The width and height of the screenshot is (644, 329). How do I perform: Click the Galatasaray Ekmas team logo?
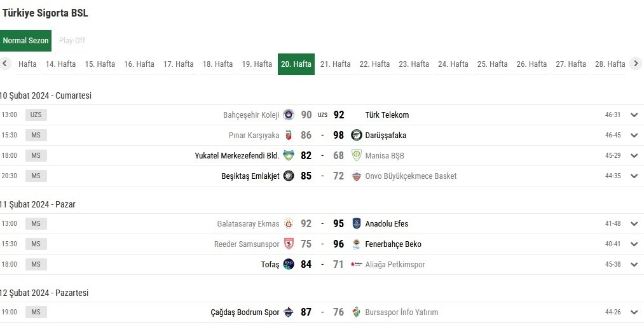pyautogui.click(x=289, y=224)
